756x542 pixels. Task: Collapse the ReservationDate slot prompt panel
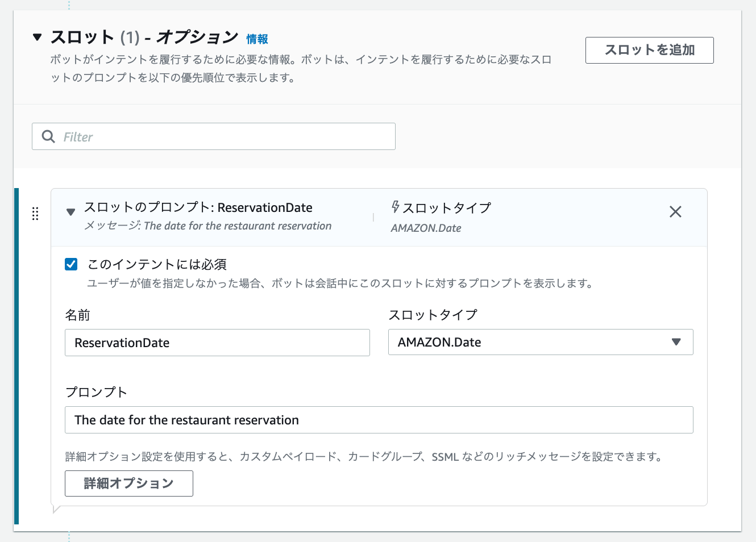point(70,212)
